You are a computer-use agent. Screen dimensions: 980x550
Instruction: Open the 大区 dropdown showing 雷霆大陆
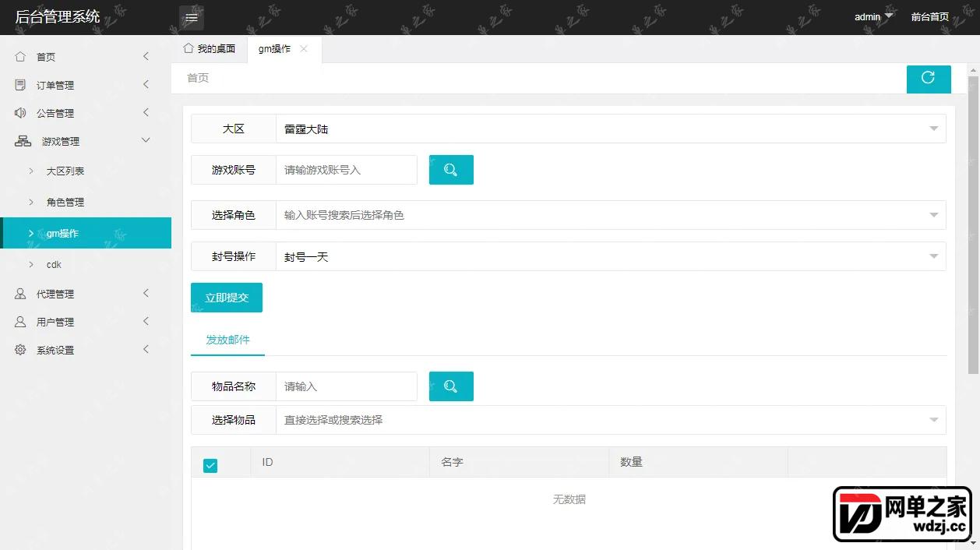coord(611,129)
